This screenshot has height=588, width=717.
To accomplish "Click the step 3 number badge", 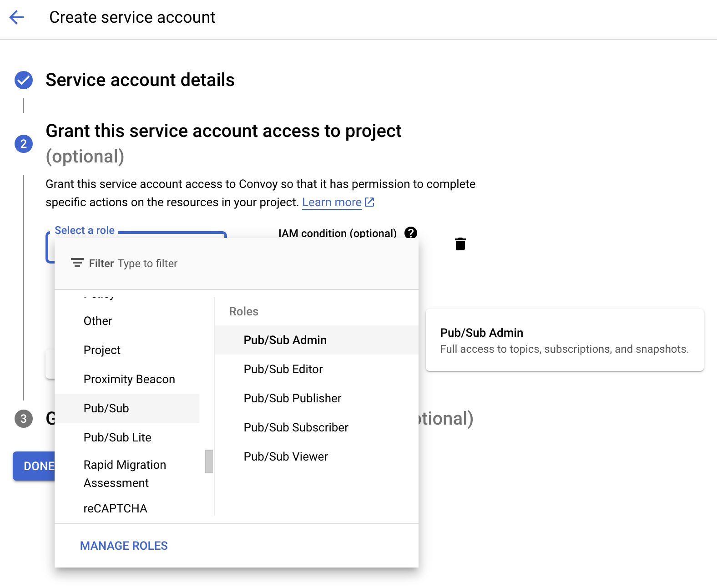I will (x=24, y=419).
